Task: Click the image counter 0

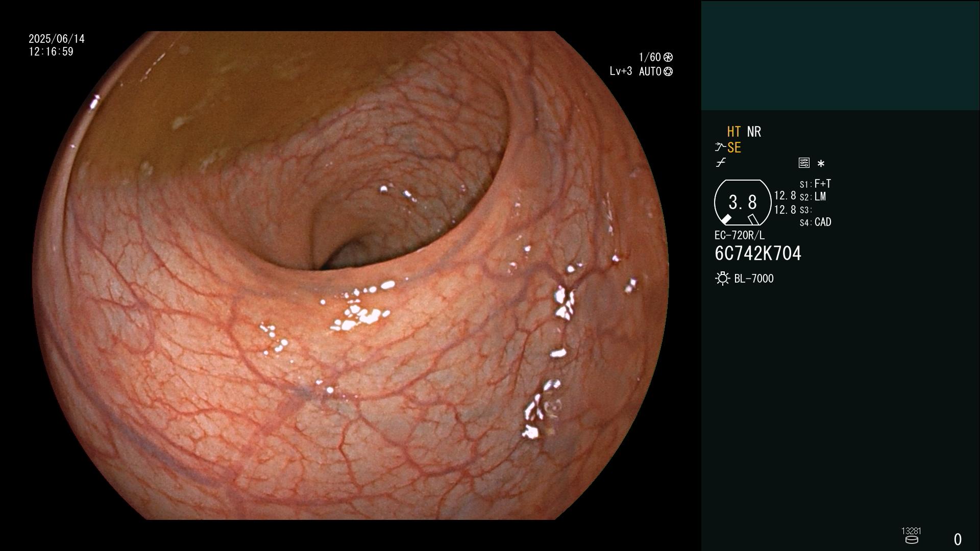Action: [x=958, y=539]
